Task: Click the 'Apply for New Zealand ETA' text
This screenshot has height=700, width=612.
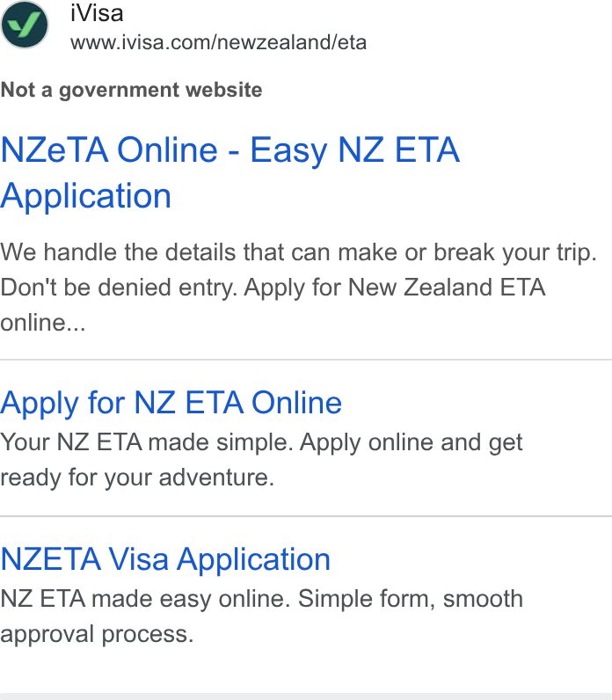Action: pyautogui.click(x=395, y=288)
